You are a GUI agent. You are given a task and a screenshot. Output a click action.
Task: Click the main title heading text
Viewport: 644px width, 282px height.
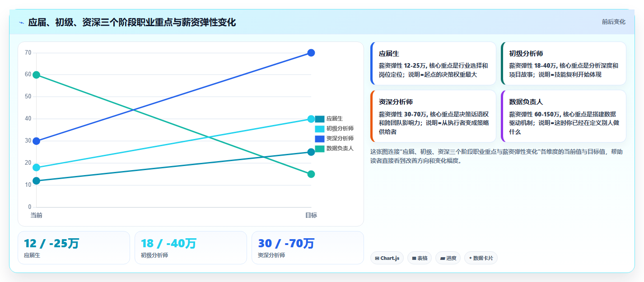[132, 23]
